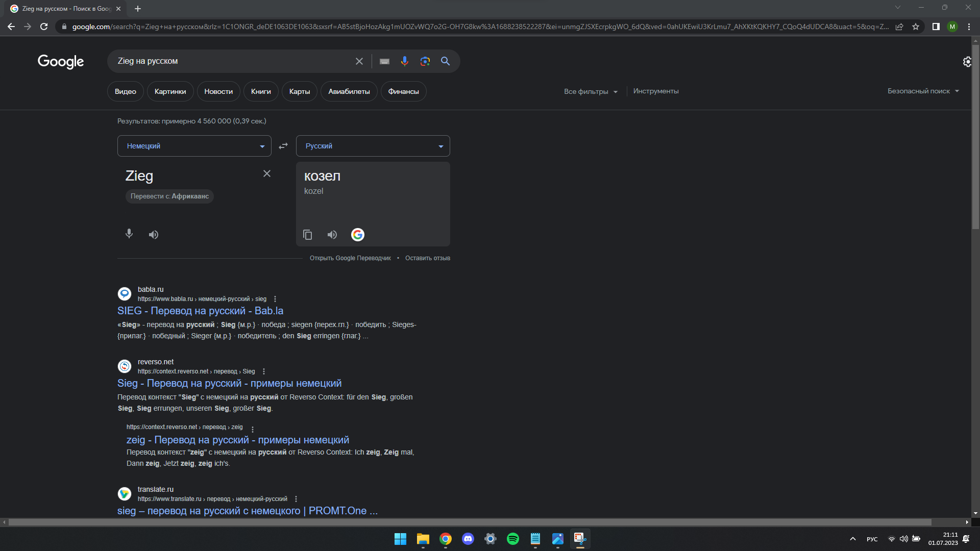Open more options for reverso.net Sieg result

click(264, 371)
